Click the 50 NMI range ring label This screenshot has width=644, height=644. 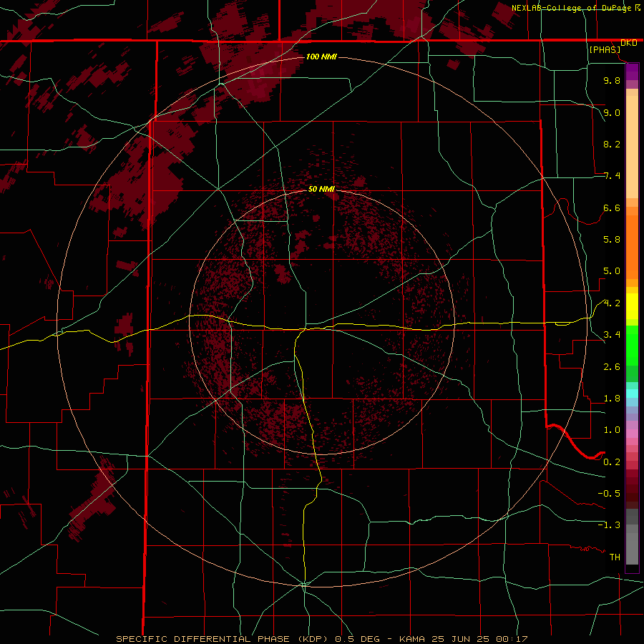pyautogui.click(x=321, y=189)
